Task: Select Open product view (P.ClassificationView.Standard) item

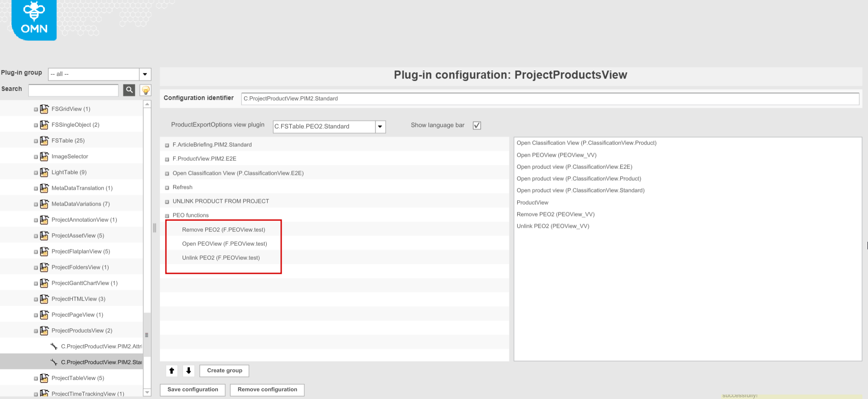Action: coord(580,190)
